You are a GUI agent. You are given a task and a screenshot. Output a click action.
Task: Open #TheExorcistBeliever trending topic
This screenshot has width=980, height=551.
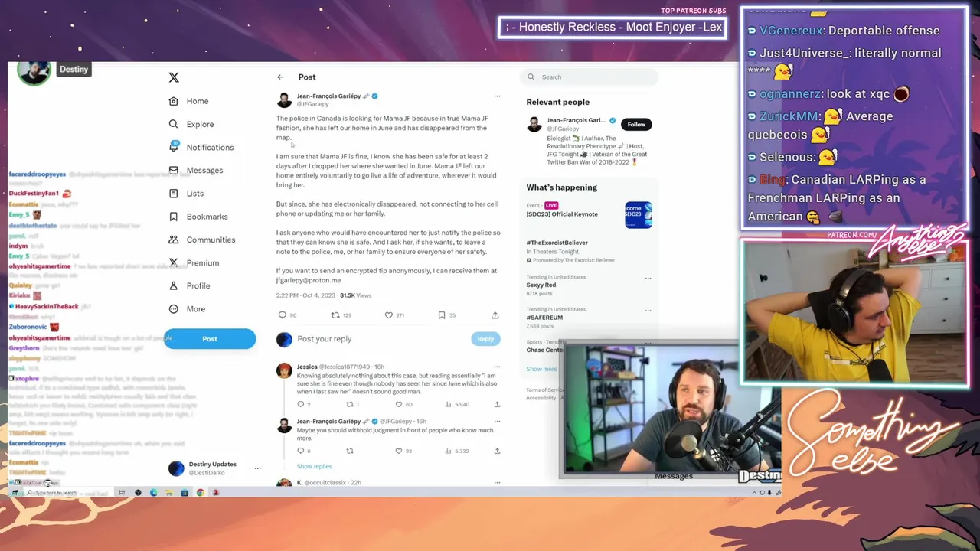557,243
